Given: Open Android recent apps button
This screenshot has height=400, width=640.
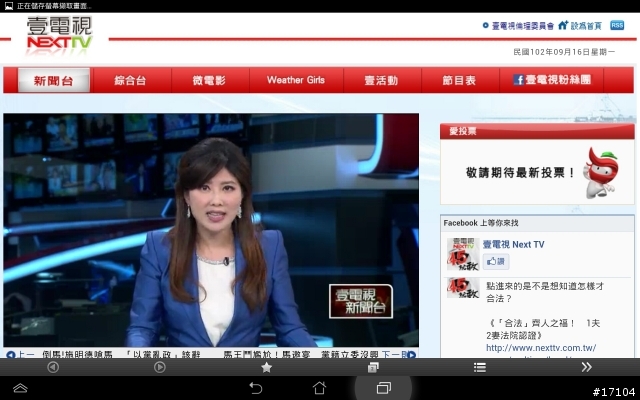Looking at the screenshot, I should [x=383, y=388].
